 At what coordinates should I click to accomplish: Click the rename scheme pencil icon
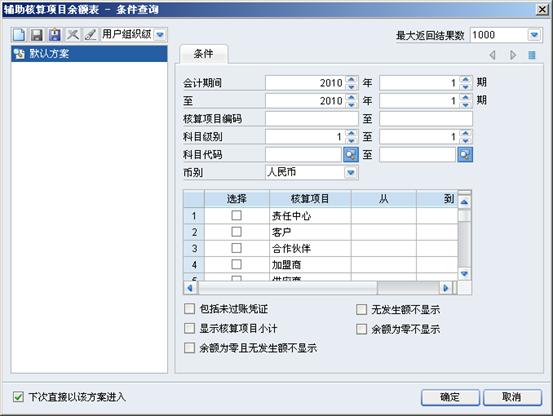[91, 35]
